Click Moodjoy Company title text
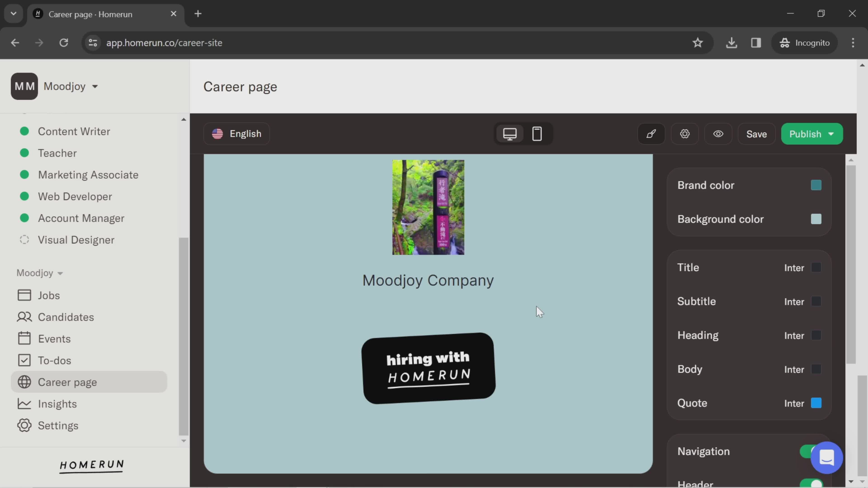 pos(428,281)
